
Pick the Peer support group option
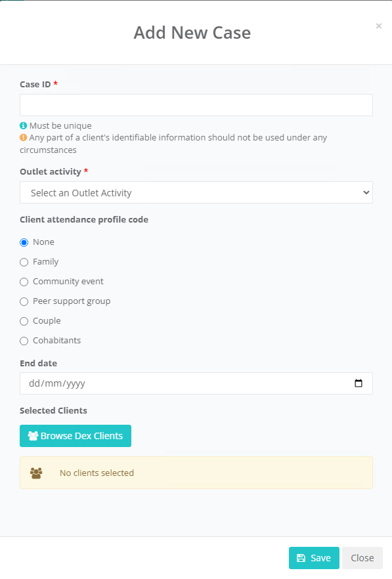point(24,301)
